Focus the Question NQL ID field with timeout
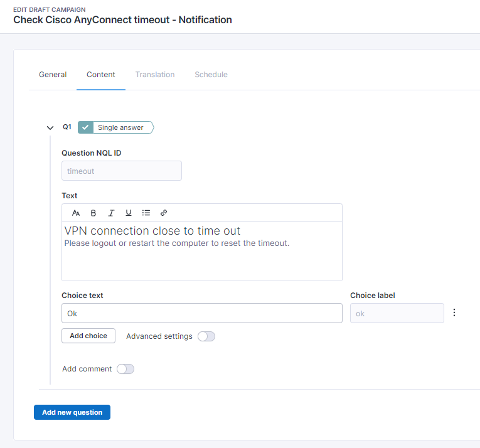This screenshot has height=448, width=480. click(122, 171)
